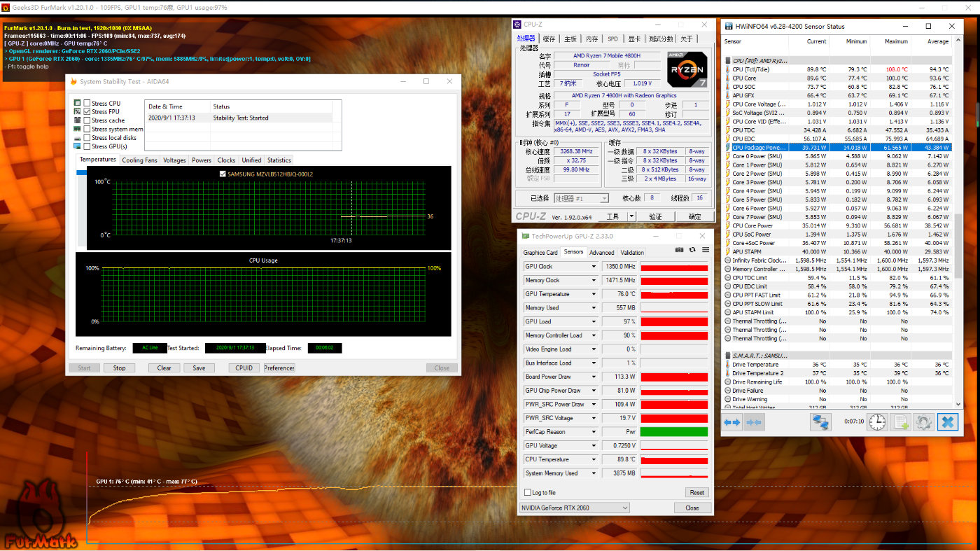Expand the GPU Temperature sensor dropdown arrow
This screenshot has height=551, width=980.
[x=594, y=294]
